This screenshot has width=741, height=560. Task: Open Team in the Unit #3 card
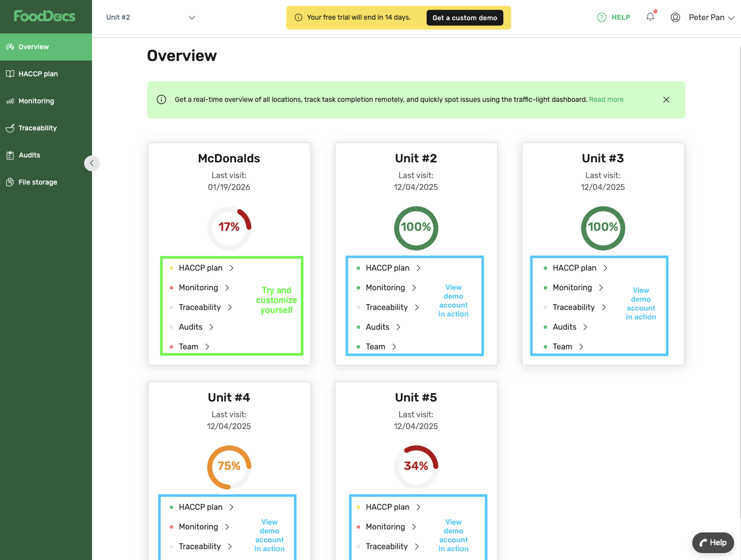point(568,346)
